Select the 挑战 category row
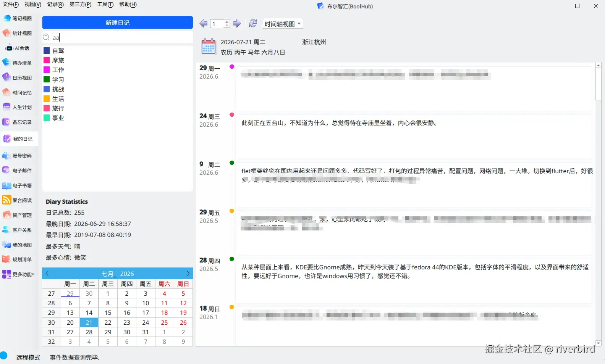This screenshot has width=605, height=364. click(x=117, y=89)
